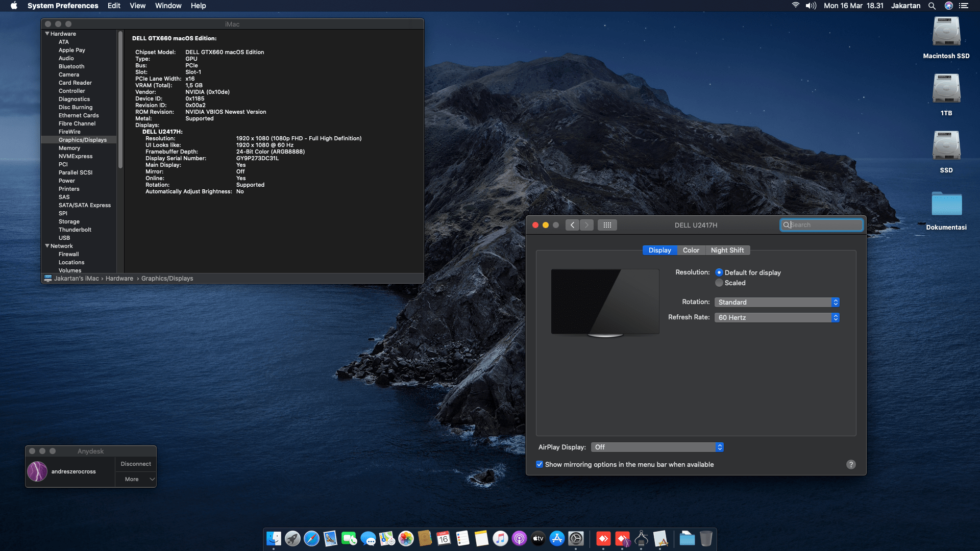Click System Preferences gear in the dock
Image resolution: width=980 pixels, height=551 pixels.
click(576, 538)
